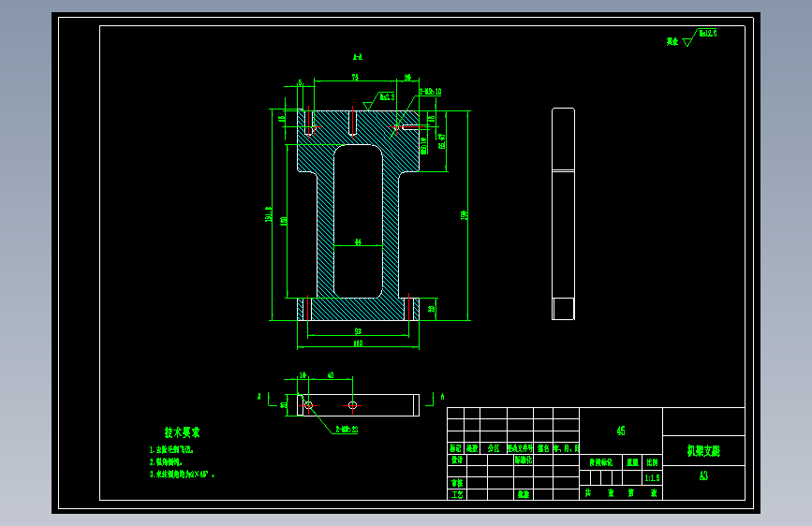The image size is (812, 526).
Task: Click the 技术要求 heading text
Action: (182, 431)
